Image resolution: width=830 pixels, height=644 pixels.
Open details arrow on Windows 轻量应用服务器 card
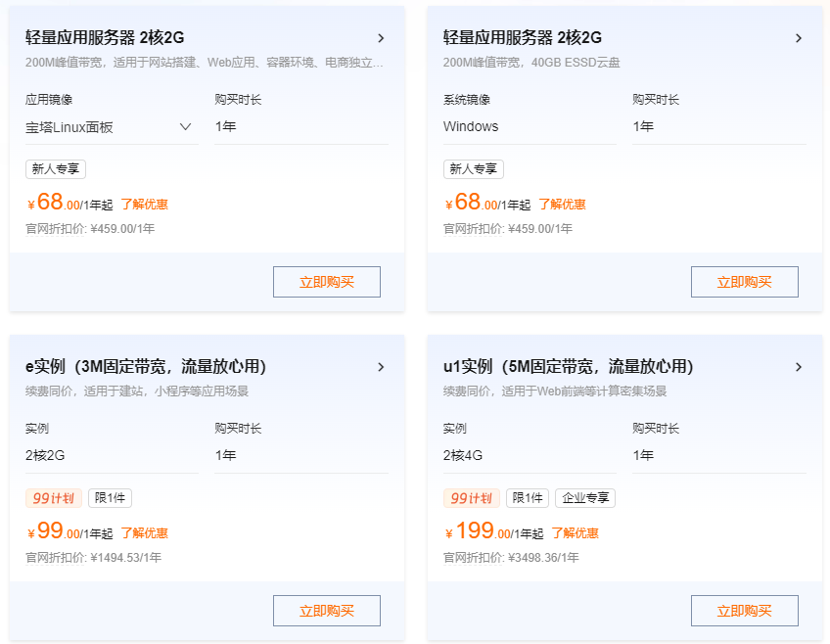(800, 37)
